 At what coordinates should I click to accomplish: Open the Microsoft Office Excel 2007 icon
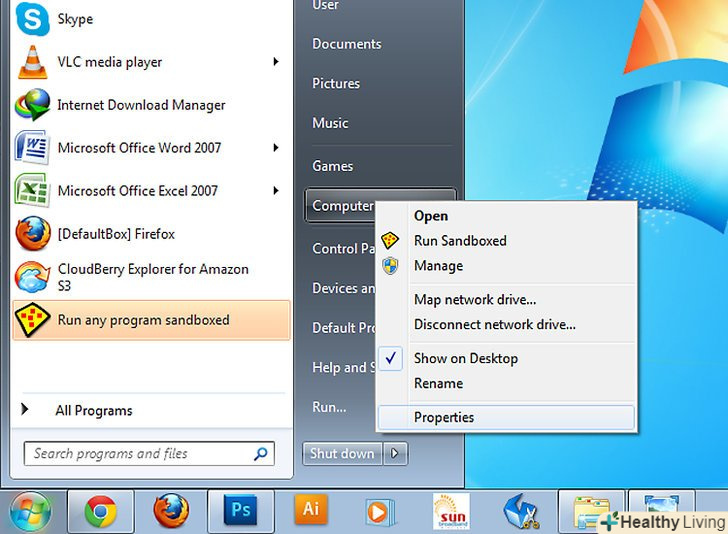click(32, 190)
